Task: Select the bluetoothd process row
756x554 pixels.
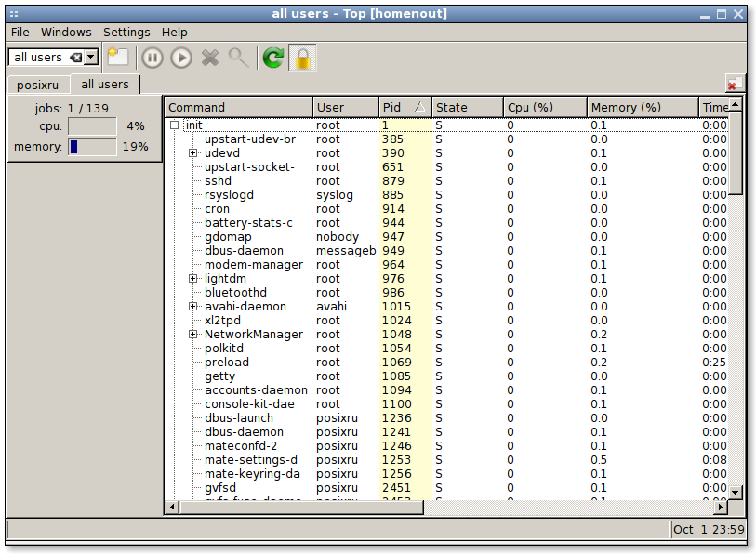Action: (447, 293)
